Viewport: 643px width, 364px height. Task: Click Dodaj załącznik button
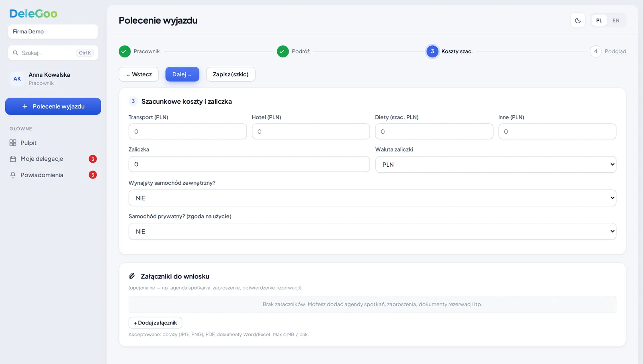(156, 323)
